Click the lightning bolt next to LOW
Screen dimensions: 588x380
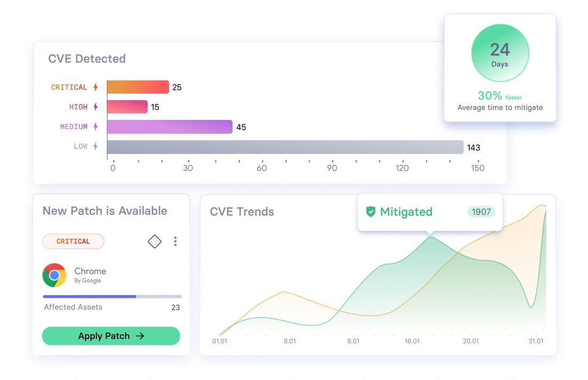[96, 146]
